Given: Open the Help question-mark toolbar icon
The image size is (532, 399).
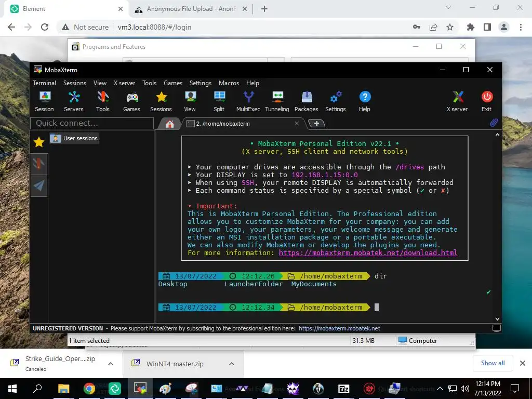Looking at the screenshot, I should [365, 101].
